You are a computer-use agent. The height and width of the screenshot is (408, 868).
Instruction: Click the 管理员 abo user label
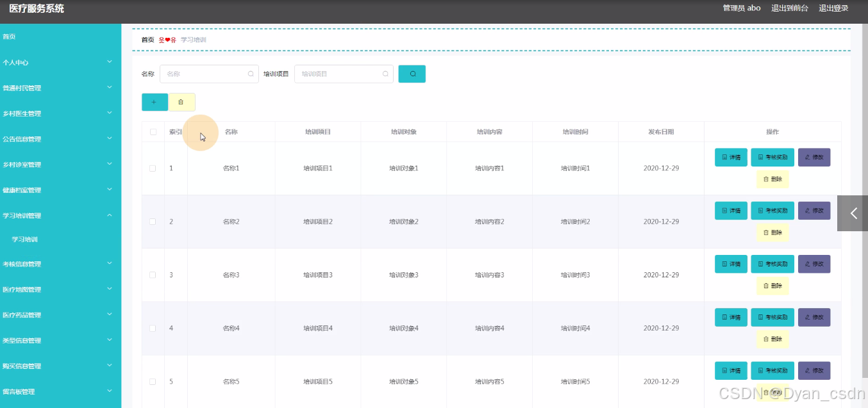(742, 8)
